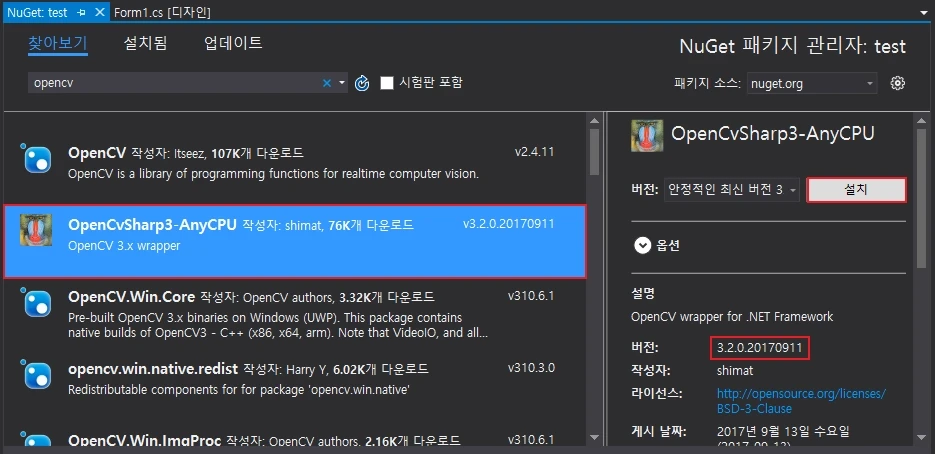Open the 패키지 소스 nuget.org dropdown
The height and width of the screenshot is (454, 935).
812,84
